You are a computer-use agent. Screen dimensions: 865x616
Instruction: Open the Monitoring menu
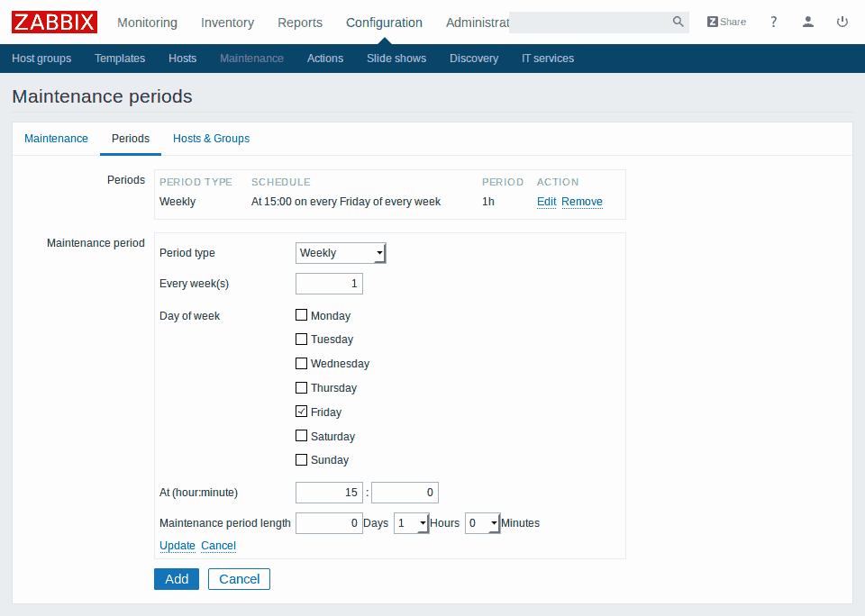tap(147, 23)
